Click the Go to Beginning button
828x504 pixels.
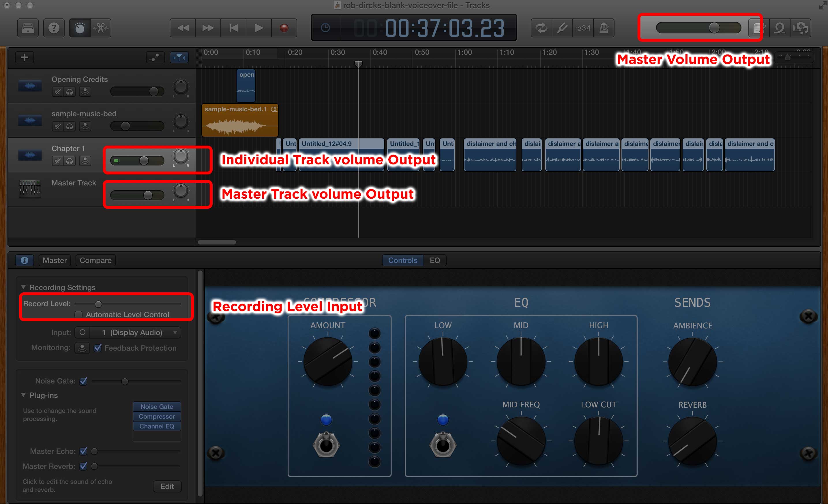tap(234, 28)
